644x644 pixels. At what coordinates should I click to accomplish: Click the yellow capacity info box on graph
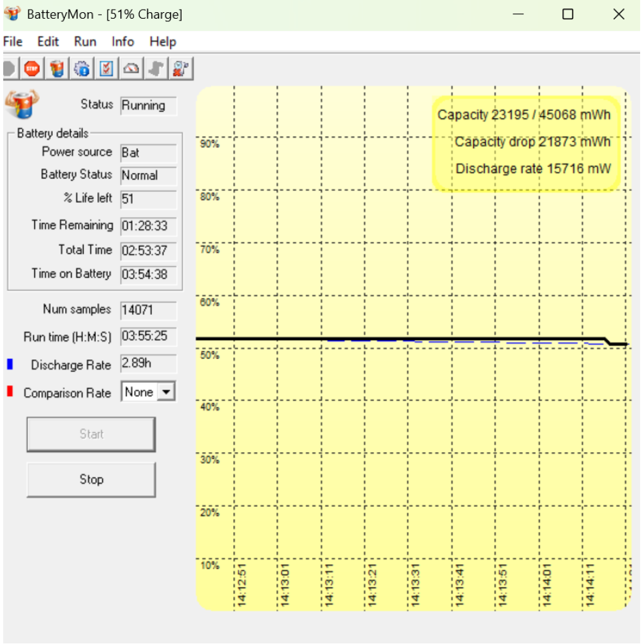(x=525, y=143)
